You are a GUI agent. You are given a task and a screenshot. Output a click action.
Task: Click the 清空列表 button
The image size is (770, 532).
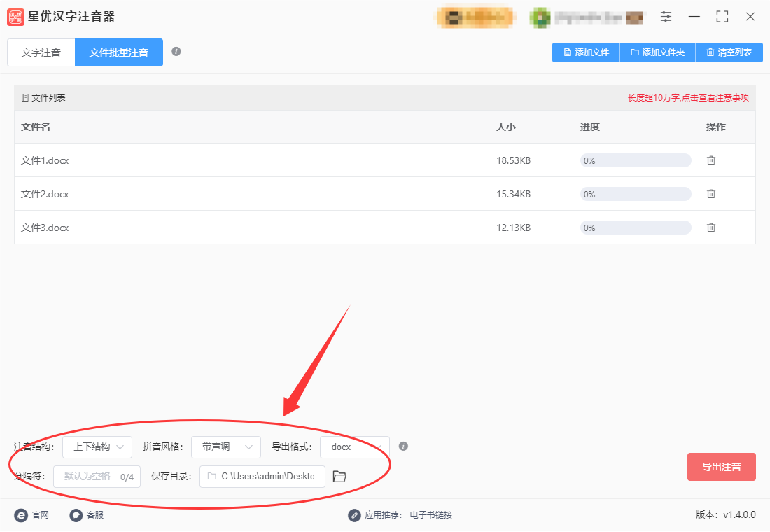tap(729, 52)
